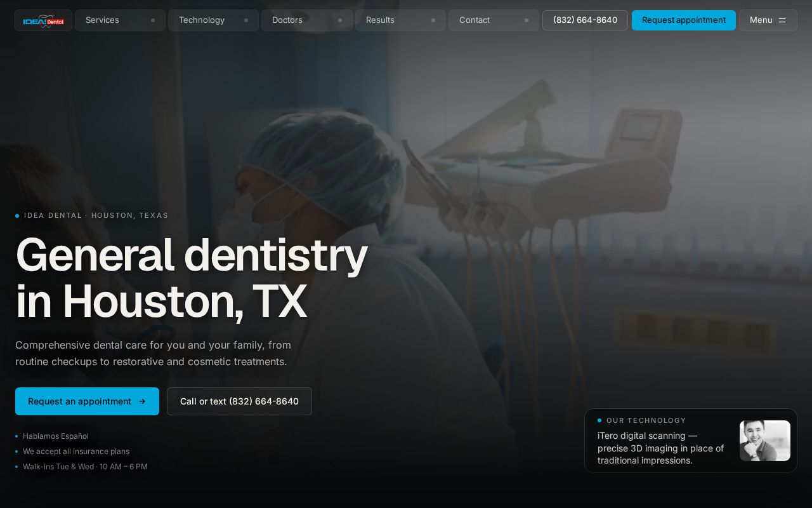Expand the dot indicator beside Results
Screen dimensions: 812x508
point(433,20)
